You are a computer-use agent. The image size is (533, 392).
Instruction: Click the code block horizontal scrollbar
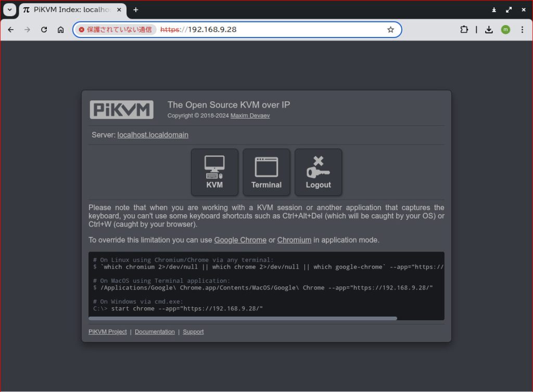[x=243, y=318]
